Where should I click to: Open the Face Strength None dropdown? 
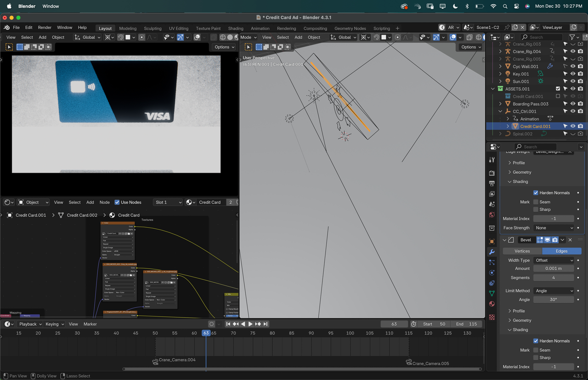[554, 228]
